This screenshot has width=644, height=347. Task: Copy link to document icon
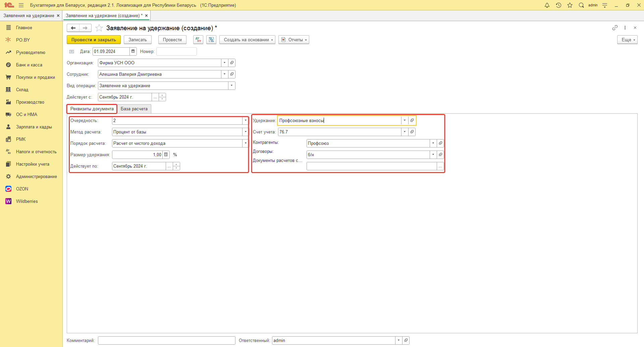(x=615, y=28)
